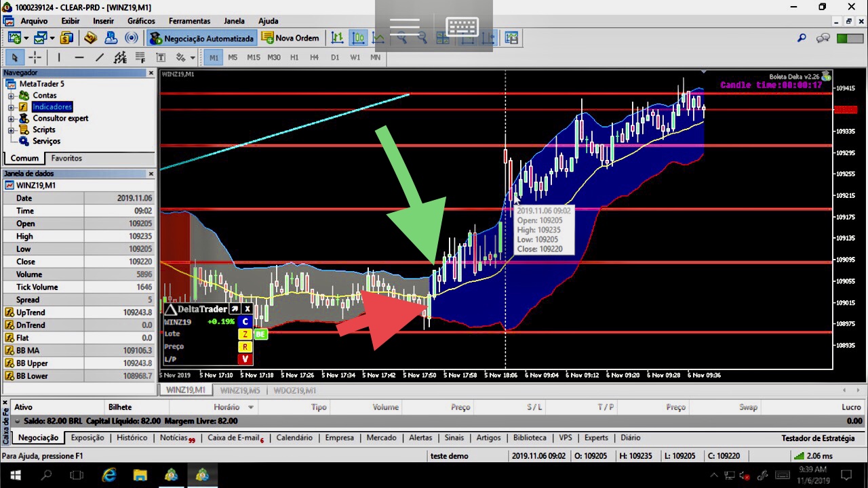Screen dimensions: 868x488
Task: Toggle Negociação Automatizada button
Action: click(x=202, y=38)
